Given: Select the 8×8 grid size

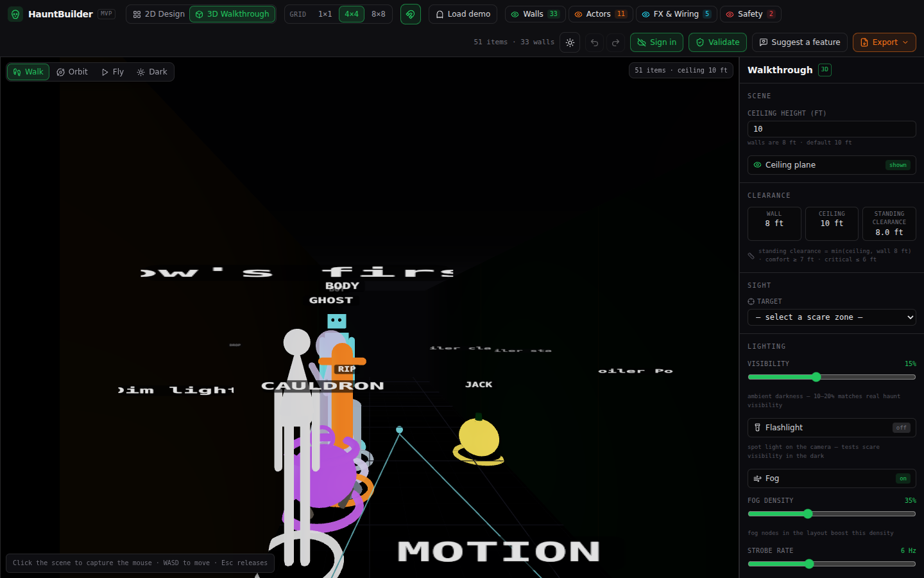Looking at the screenshot, I should 379,14.
